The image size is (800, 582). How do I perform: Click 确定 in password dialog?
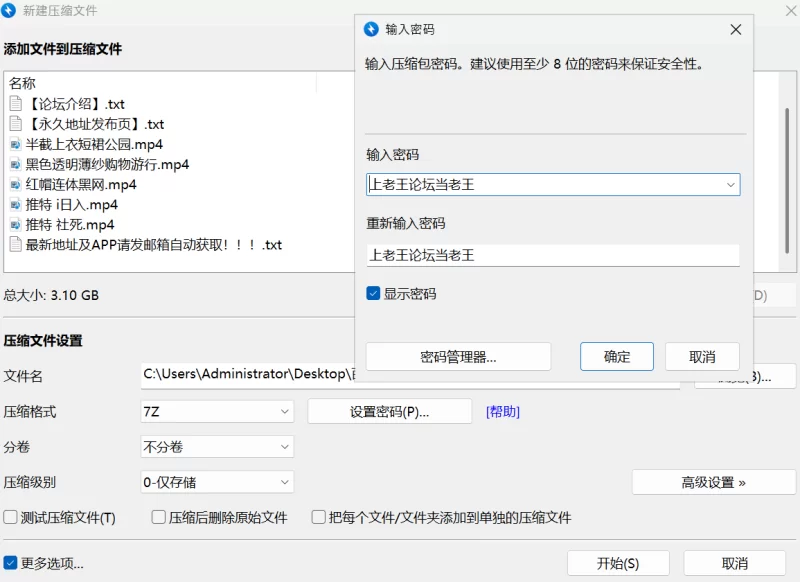pos(617,357)
